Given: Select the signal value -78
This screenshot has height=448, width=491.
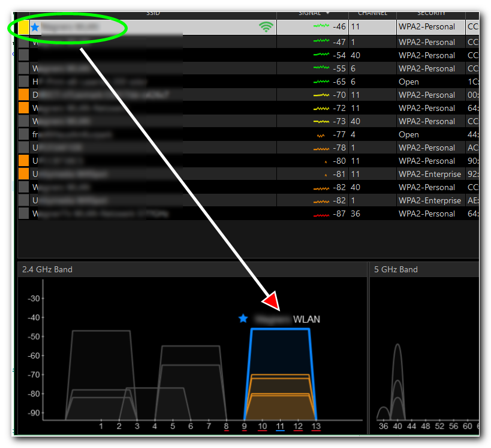Looking at the screenshot, I should pos(339,148).
